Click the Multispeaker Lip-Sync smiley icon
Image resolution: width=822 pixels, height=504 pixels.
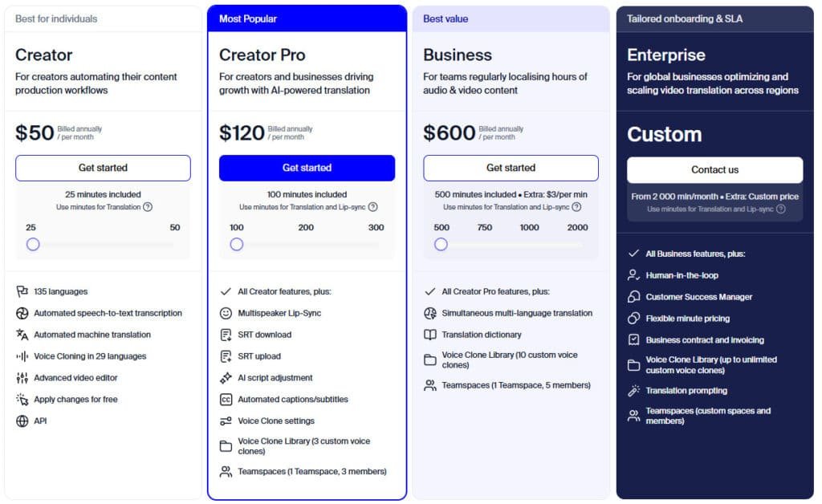tap(225, 313)
